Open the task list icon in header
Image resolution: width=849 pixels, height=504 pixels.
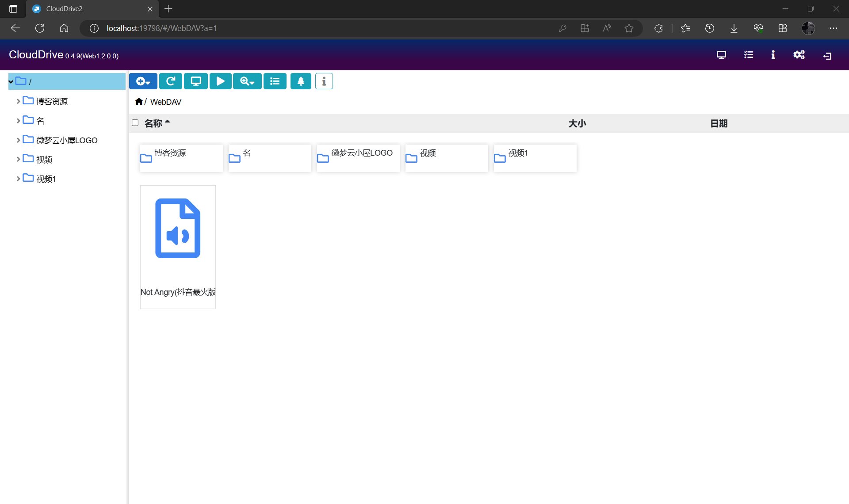749,55
